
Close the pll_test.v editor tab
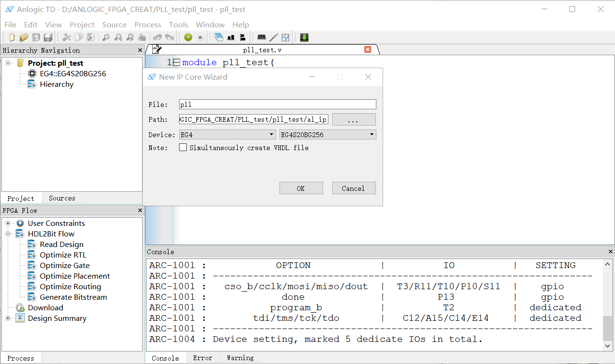click(368, 49)
